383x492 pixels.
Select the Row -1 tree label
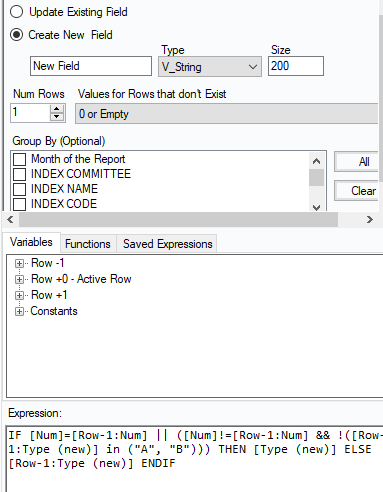pos(47,263)
